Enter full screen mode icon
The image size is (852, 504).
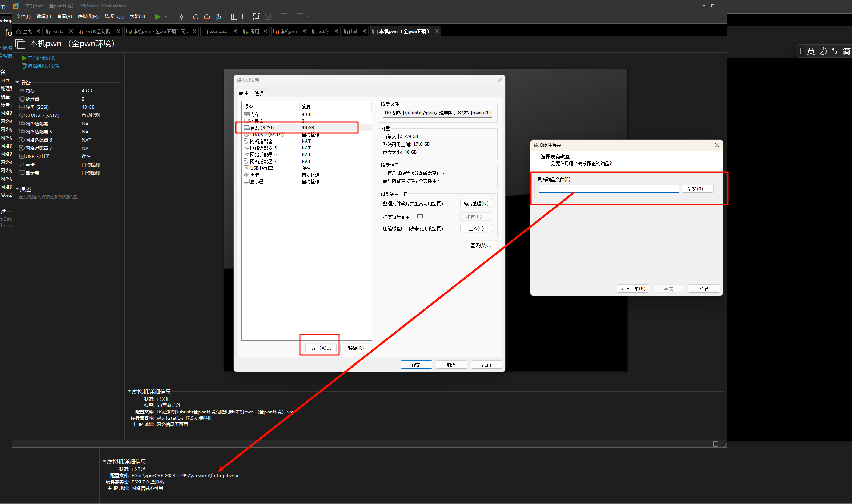257,16
